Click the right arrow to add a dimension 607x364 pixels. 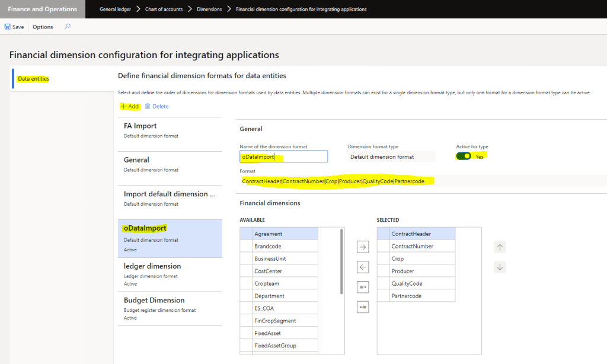point(362,246)
